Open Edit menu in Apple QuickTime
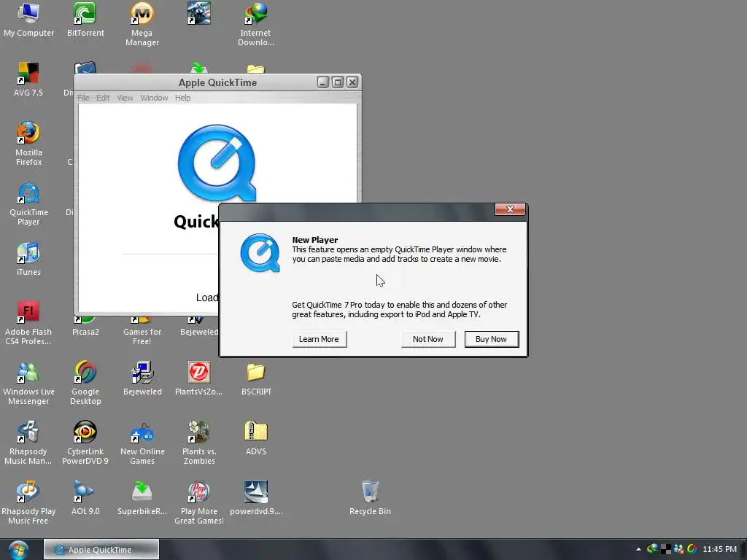 tap(103, 98)
